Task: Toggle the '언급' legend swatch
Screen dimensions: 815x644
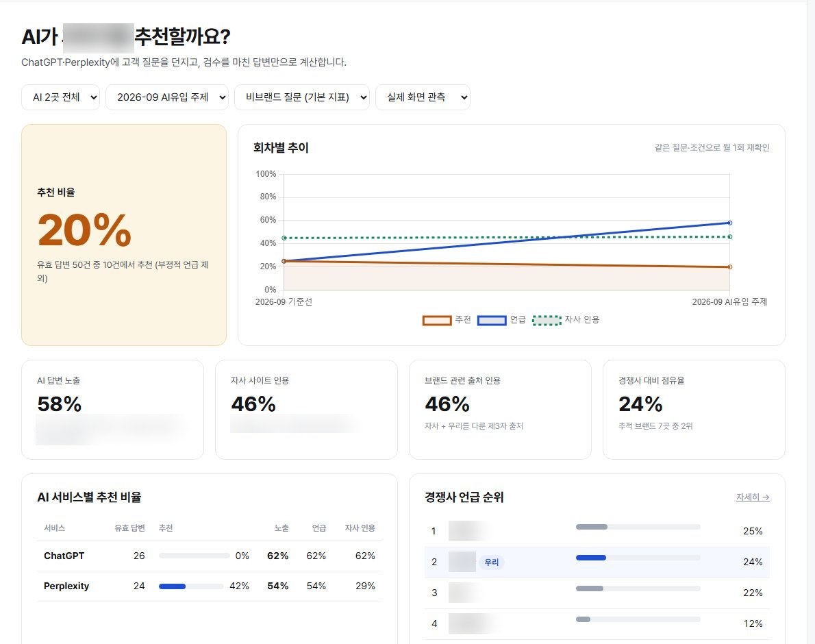Action: 491,320
